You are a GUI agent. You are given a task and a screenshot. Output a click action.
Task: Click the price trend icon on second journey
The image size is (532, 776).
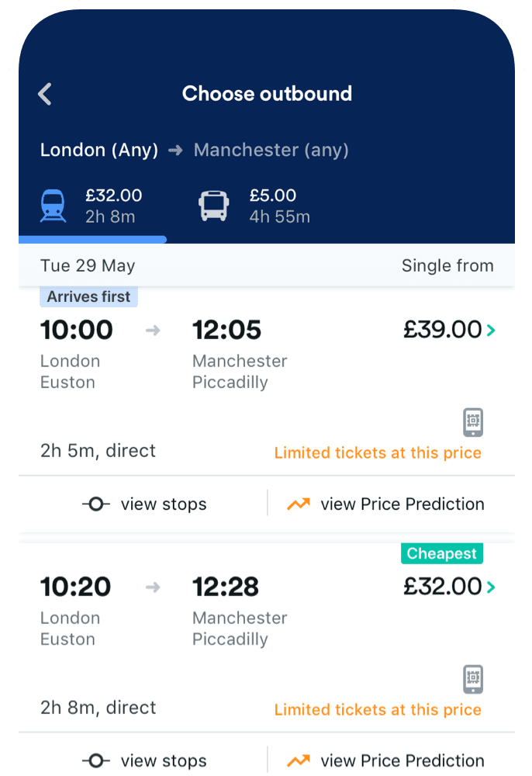pos(299,760)
